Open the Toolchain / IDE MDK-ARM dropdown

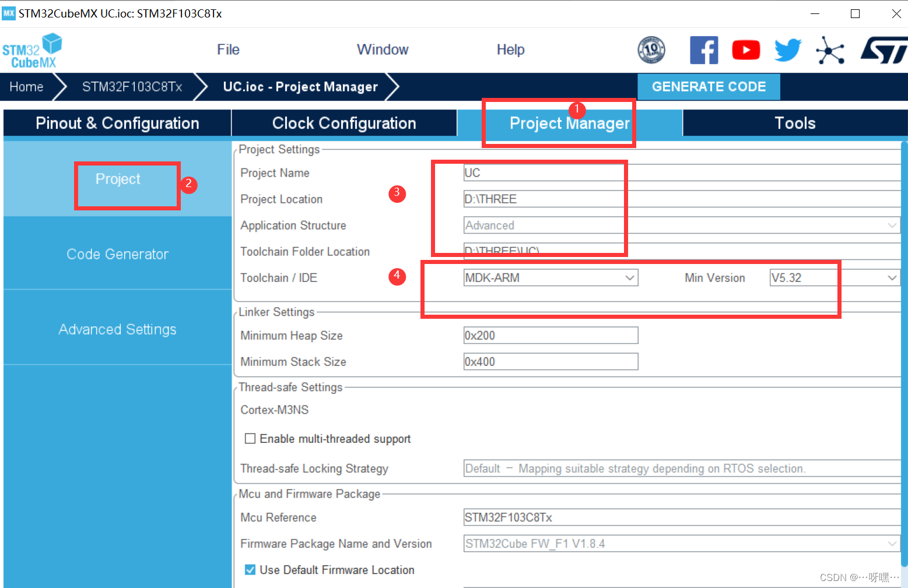551,277
